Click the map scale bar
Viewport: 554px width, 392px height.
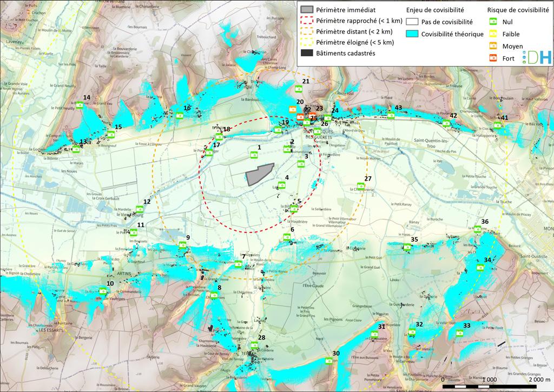[490, 386]
